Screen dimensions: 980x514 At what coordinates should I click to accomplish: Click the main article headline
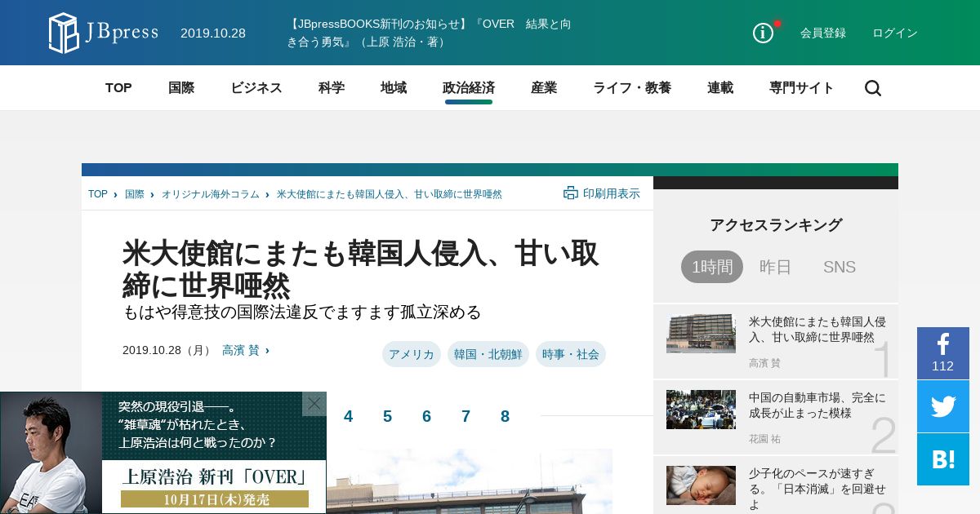361,270
